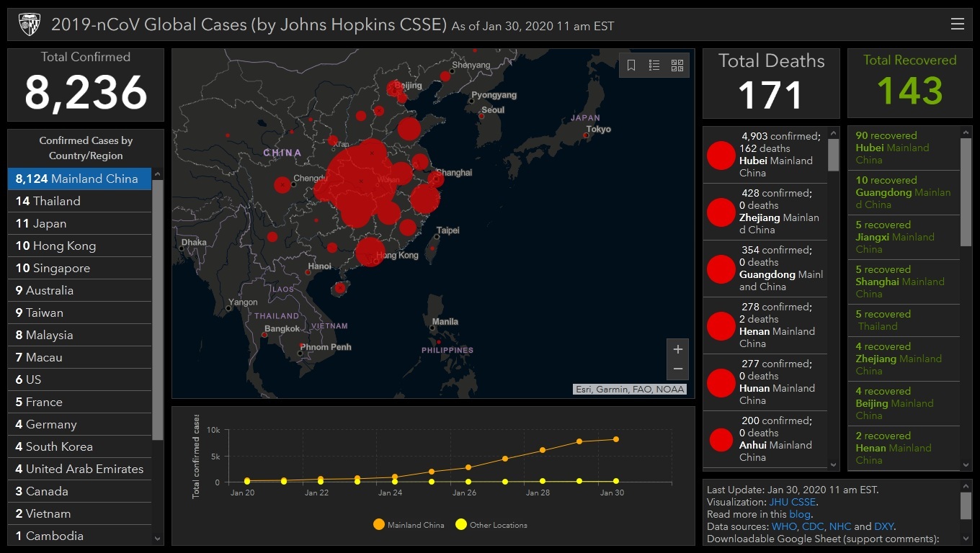
Task: Zoom out on the map
Action: tap(677, 369)
